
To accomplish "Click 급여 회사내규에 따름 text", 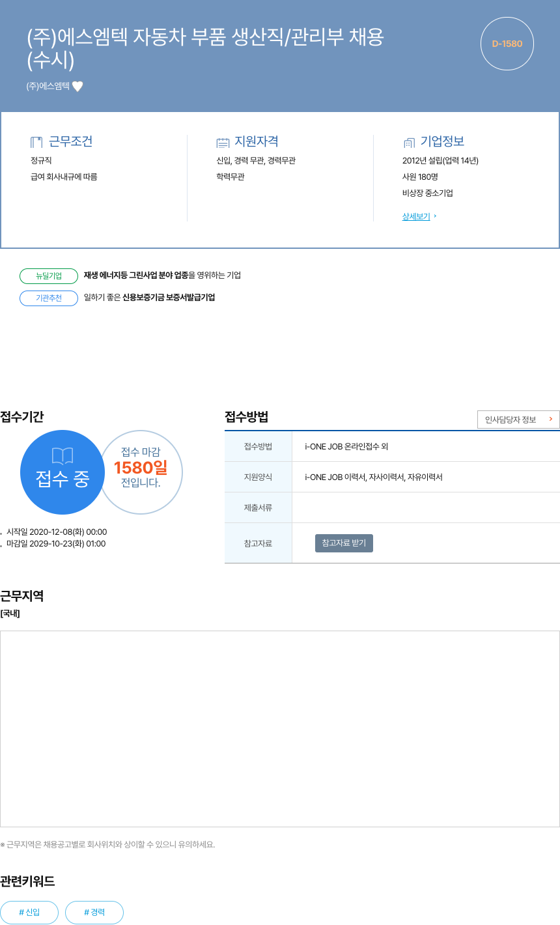I will tap(64, 177).
